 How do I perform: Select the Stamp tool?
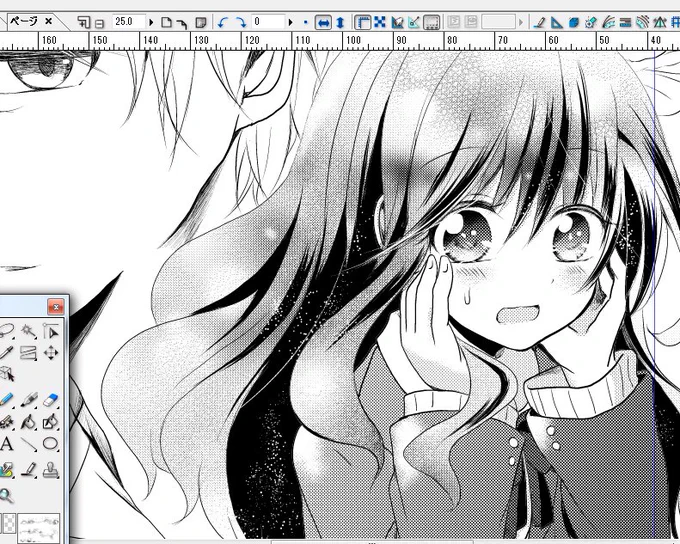(51, 470)
